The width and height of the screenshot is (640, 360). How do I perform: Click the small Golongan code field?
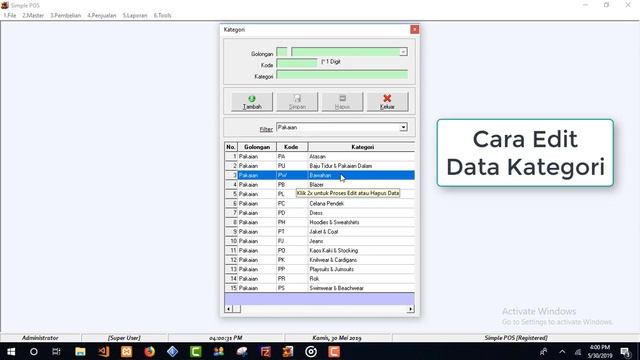point(282,52)
